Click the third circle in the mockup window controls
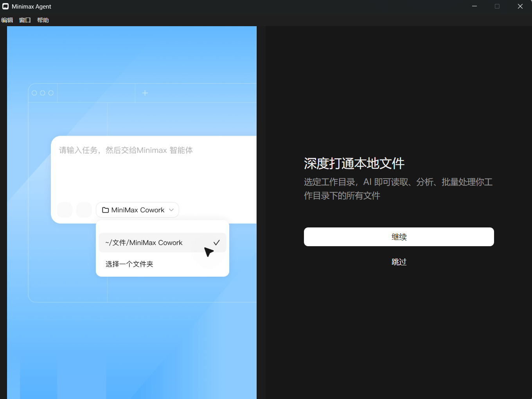The image size is (532, 399). pyautogui.click(x=51, y=93)
